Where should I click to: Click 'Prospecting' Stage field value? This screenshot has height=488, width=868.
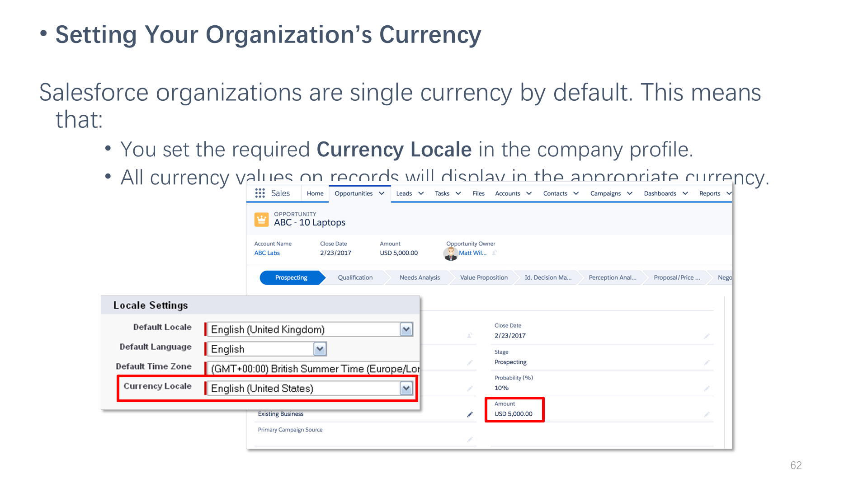(x=510, y=362)
